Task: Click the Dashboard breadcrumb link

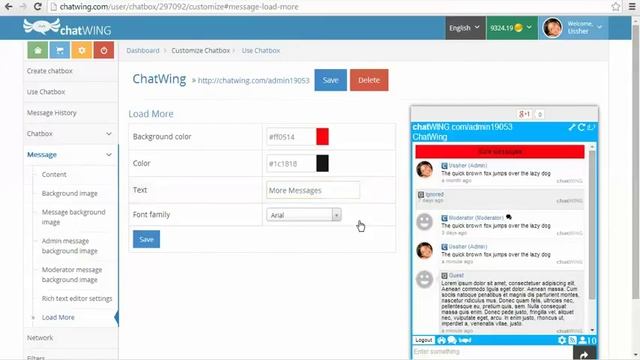Action: click(x=143, y=51)
